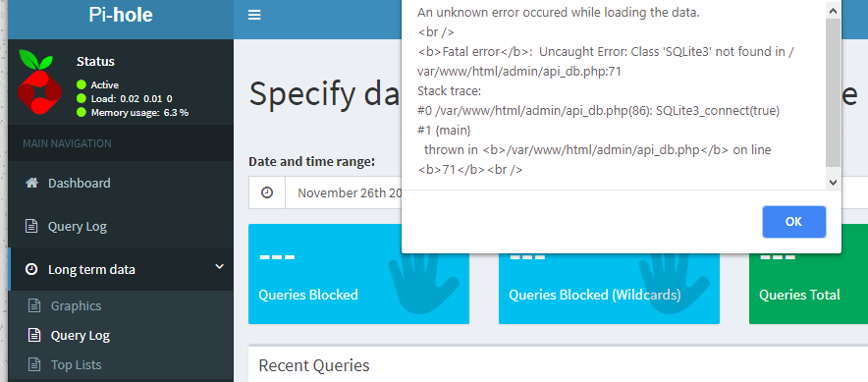Click the Long term data clock icon
This screenshot has height=382, width=868.
tap(31, 270)
